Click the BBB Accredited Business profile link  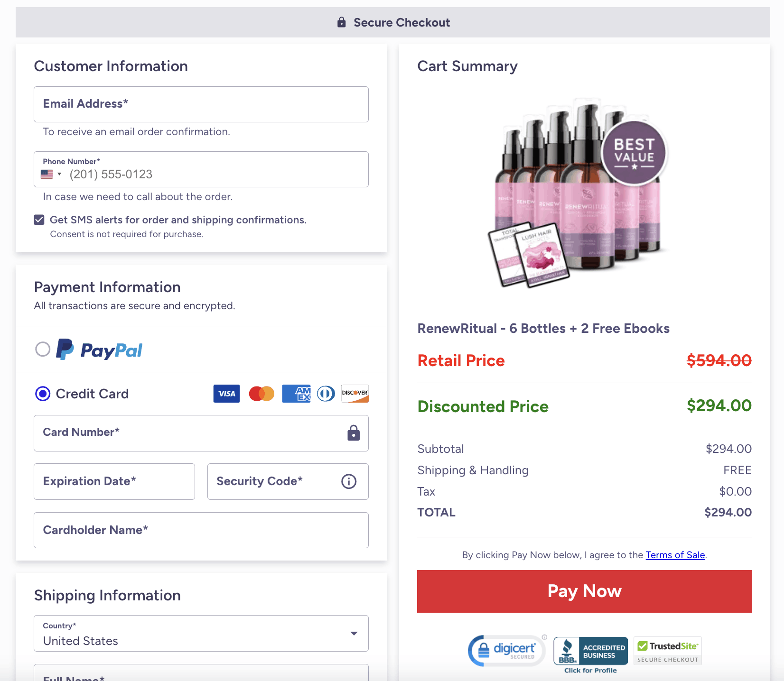pyautogui.click(x=590, y=670)
